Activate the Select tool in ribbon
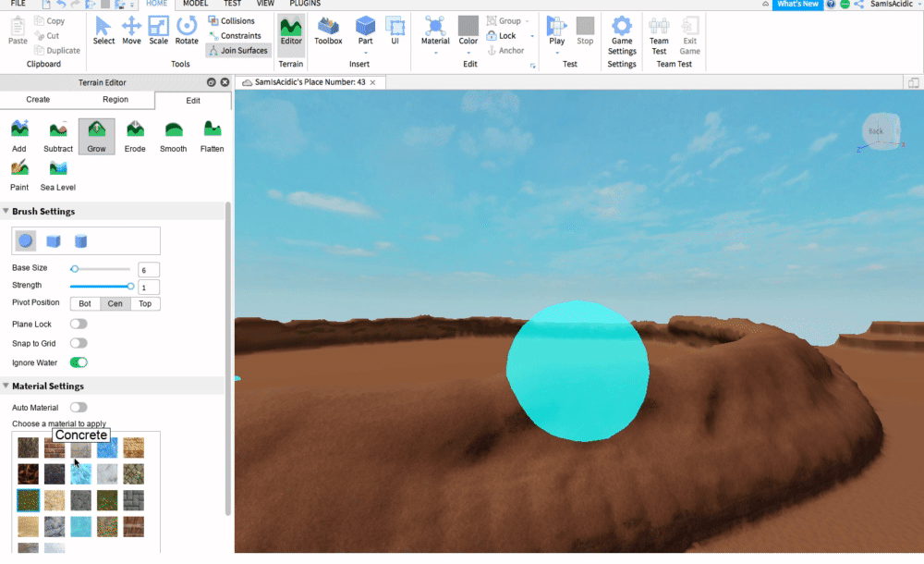The width and height of the screenshot is (924, 564). [x=103, y=31]
